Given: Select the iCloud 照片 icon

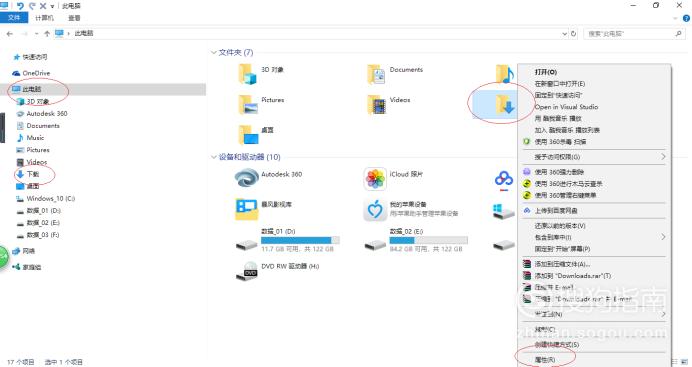Looking at the screenshot, I should 376,179.
